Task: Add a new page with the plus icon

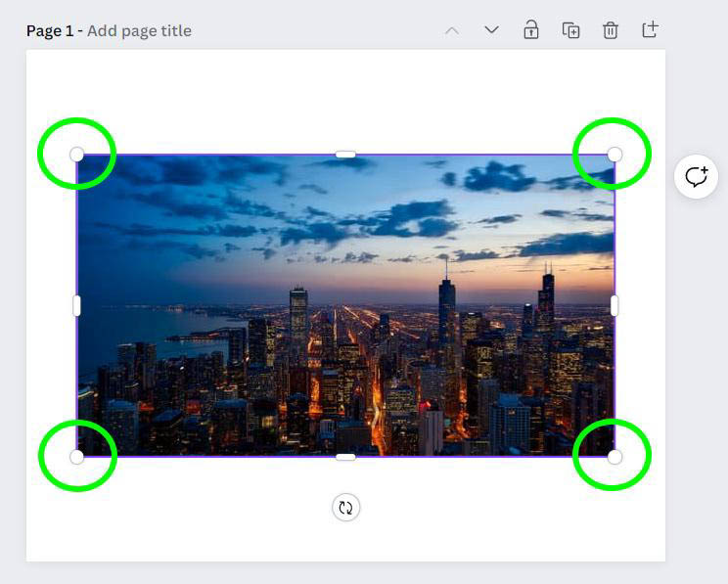Action: 650,30
